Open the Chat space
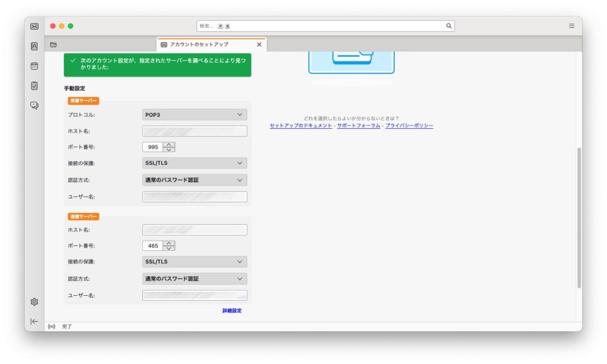The image size is (607, 364). pos(34,105)
